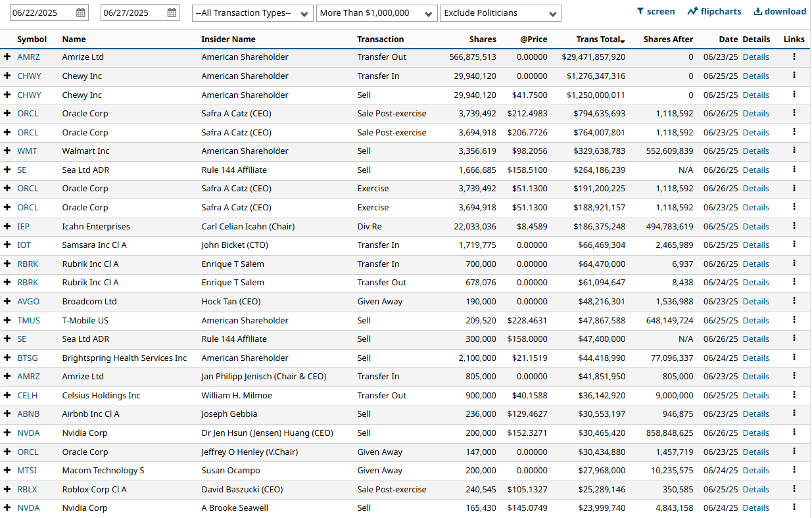Open links menu for Broadcom Ltd row

(794, 301)
